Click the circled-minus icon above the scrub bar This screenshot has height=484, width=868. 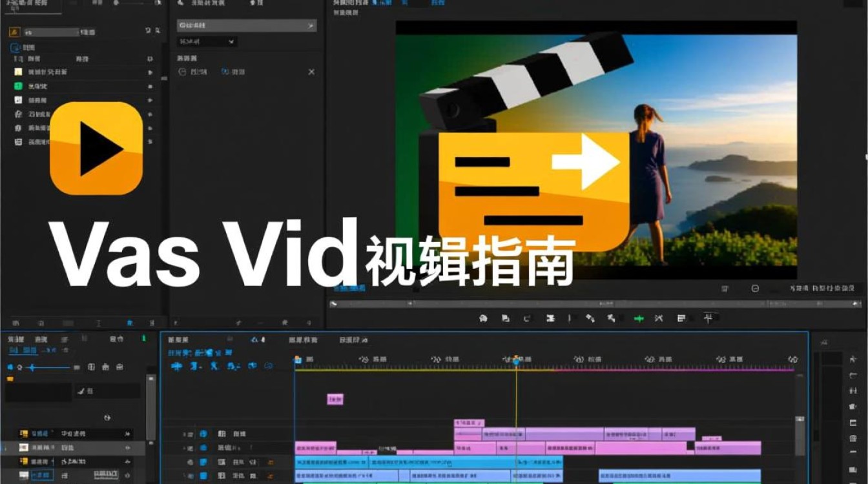click(x=756, y=289)
